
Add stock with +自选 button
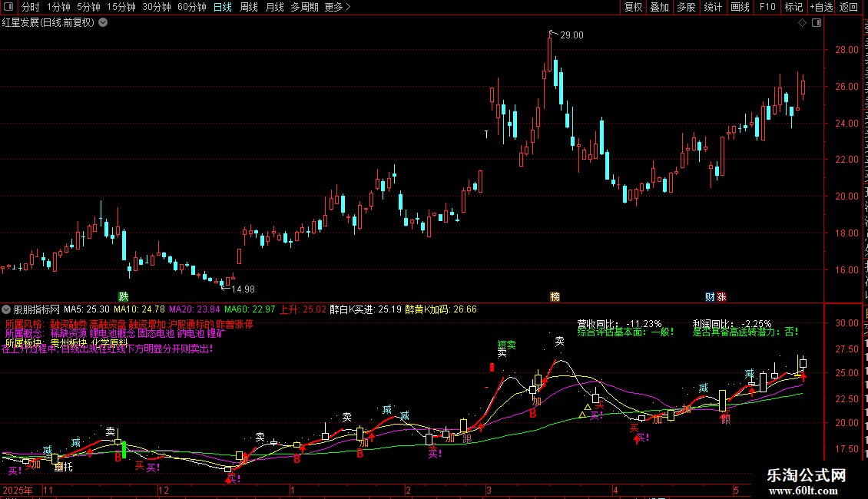(821, 7)
